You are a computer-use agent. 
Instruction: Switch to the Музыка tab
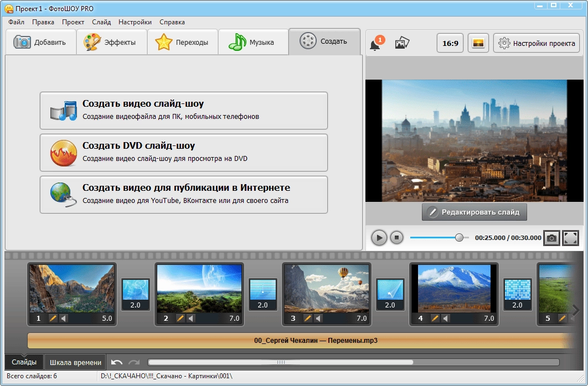coord(253,43)
